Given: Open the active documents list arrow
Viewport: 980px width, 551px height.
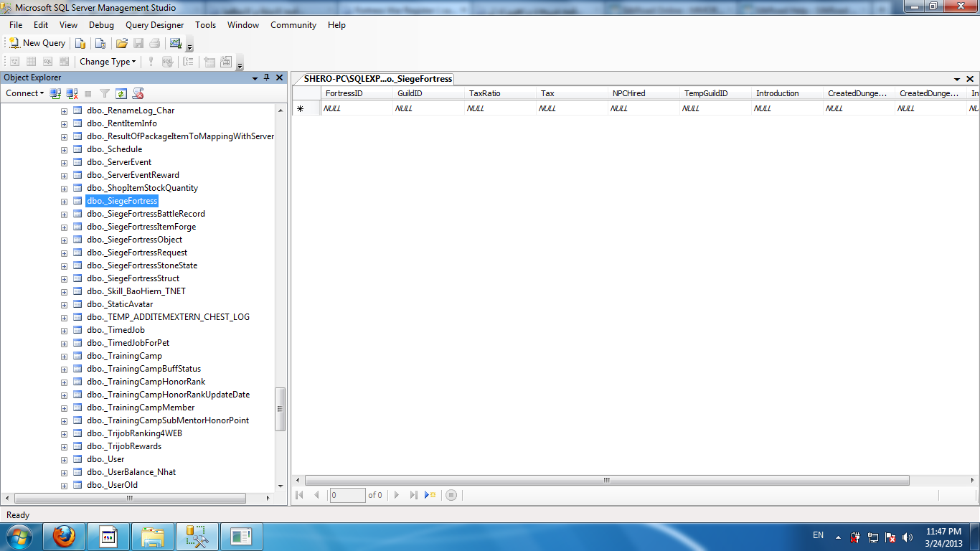Looking at the screenshot, I should click(x=957, y=79).
